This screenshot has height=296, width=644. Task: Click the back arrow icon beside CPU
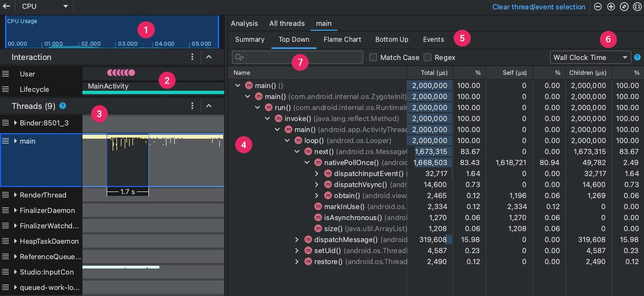click(x=6, y=7)
